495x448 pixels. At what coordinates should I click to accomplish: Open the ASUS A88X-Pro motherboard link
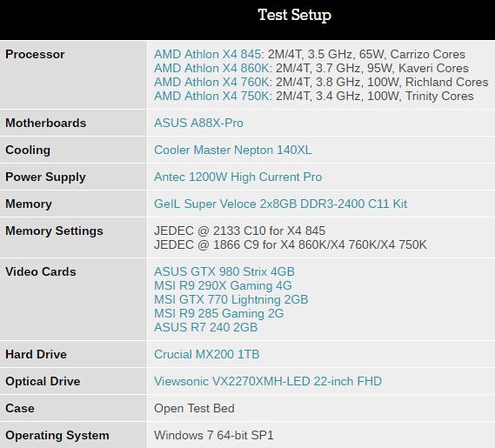(198, 123)
